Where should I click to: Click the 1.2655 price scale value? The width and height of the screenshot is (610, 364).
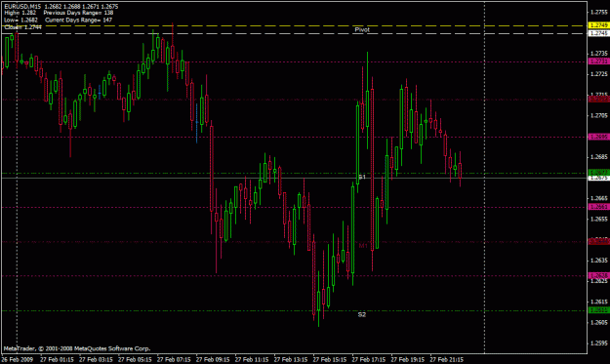coord(599,219)
